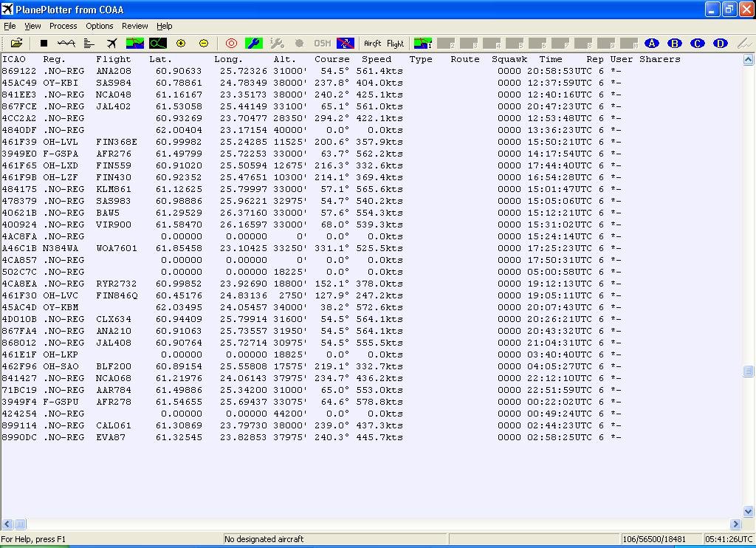Select the aircraft list view icon

[x=89, y=44]
